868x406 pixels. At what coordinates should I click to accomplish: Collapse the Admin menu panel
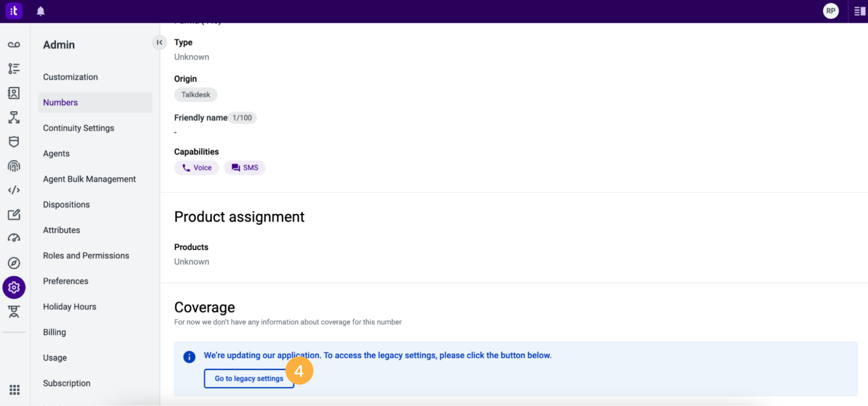pyautogui.click(x=159, y=42)
